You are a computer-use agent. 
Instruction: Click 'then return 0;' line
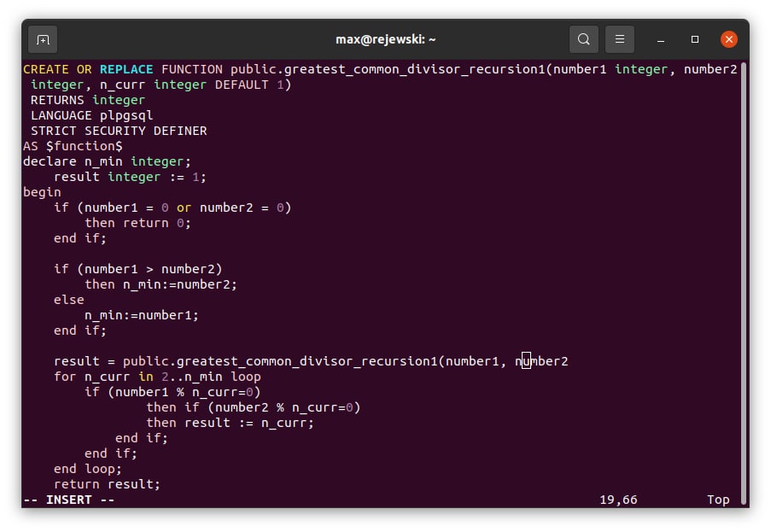click(137, 223)
